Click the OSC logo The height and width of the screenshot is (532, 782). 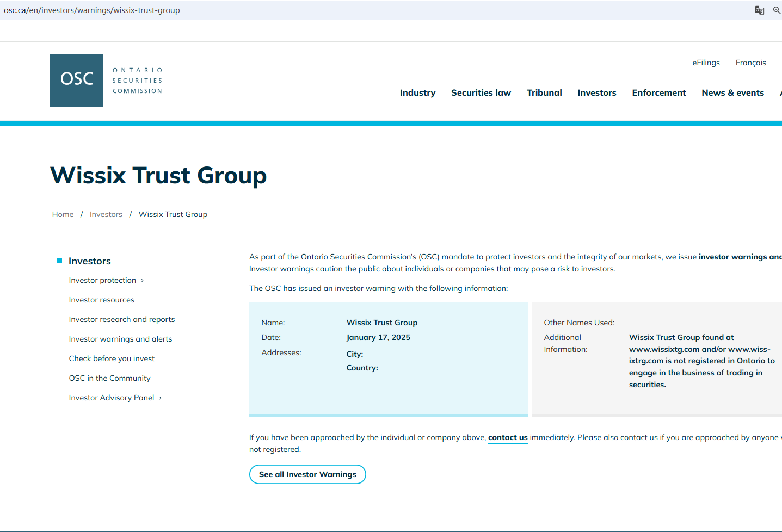tap(76, 81)
